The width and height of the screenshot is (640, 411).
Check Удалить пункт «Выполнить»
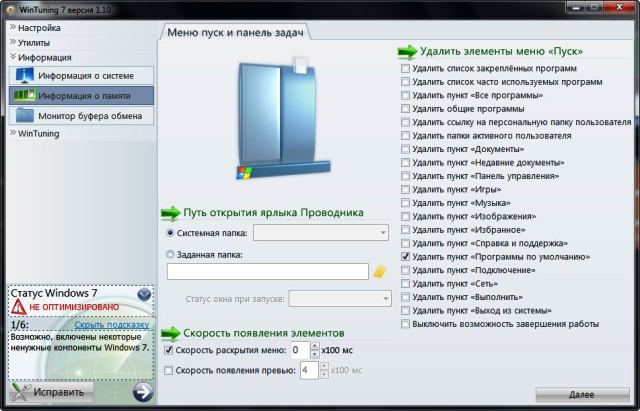tap(405, 297)
